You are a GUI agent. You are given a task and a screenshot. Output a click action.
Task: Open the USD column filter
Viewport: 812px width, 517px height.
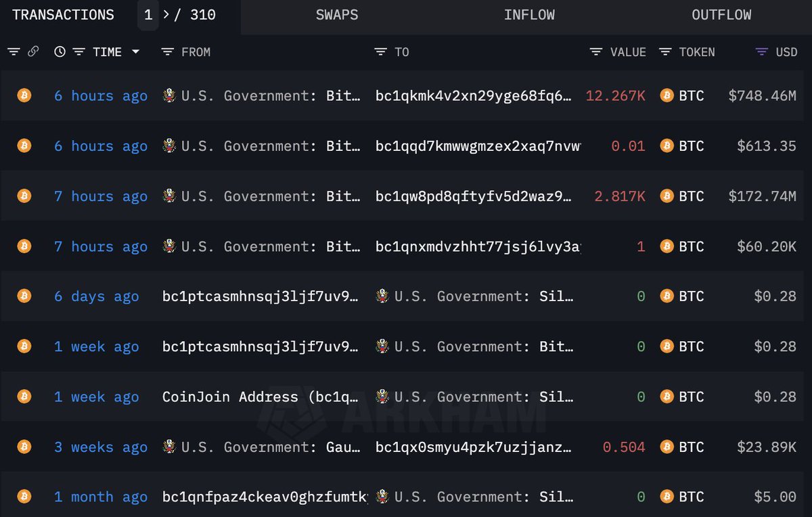(x=762, y=52)
